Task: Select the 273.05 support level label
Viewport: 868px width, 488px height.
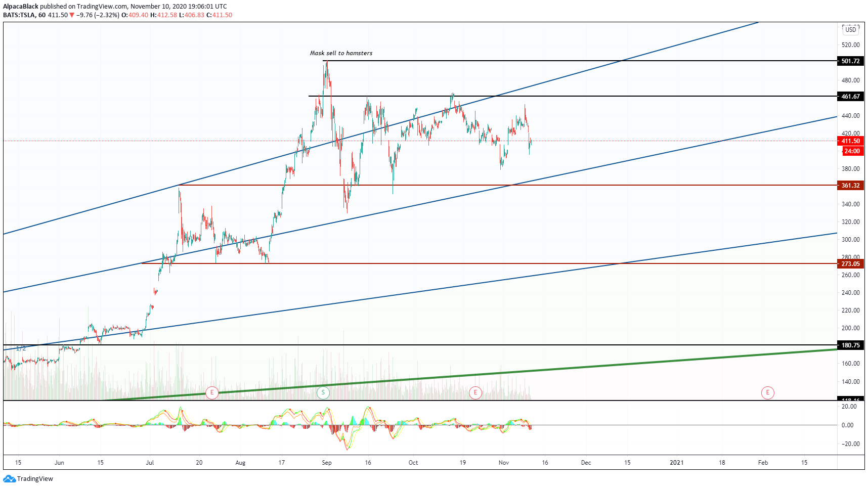Action: coord(850,264)
